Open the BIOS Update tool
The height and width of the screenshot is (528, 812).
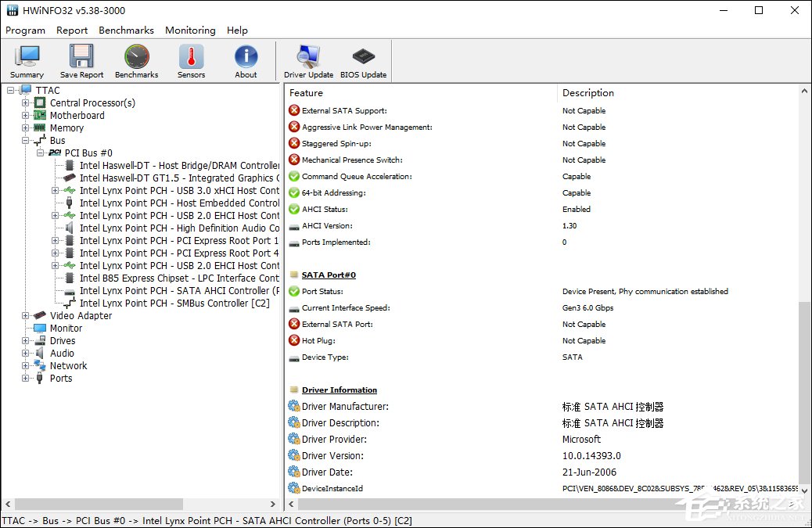(x=363, y=60)
